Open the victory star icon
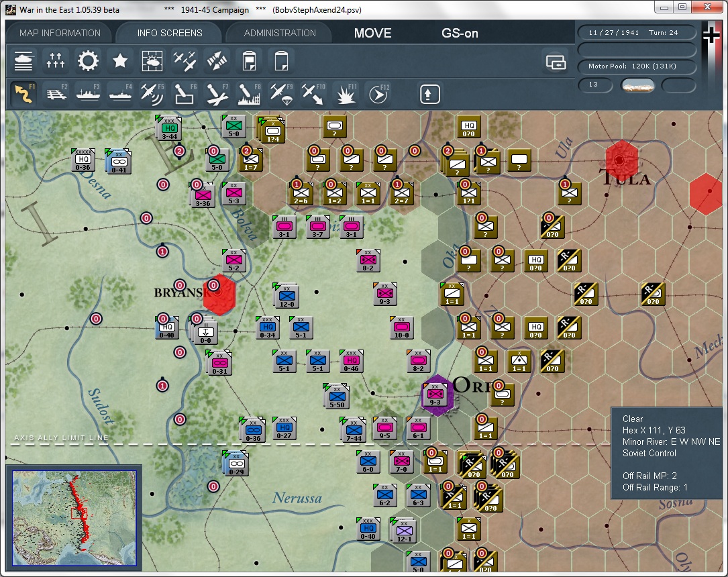The height and width of the screenshot is (577, 728). tap(120, 61)
